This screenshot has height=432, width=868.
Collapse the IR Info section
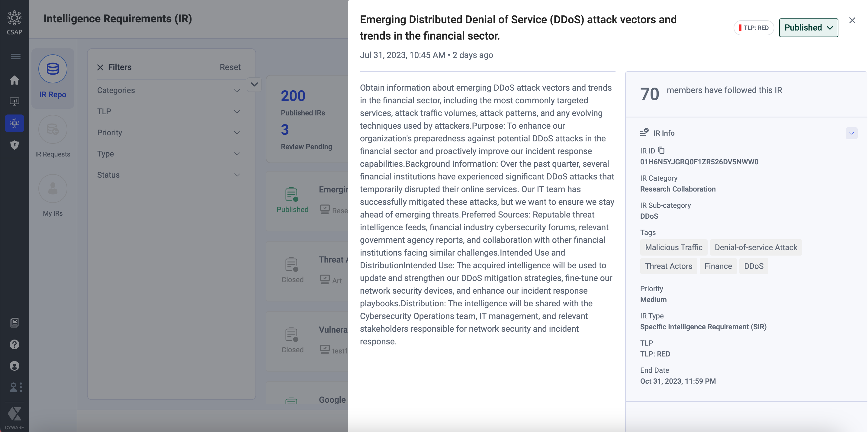(851, 133)
